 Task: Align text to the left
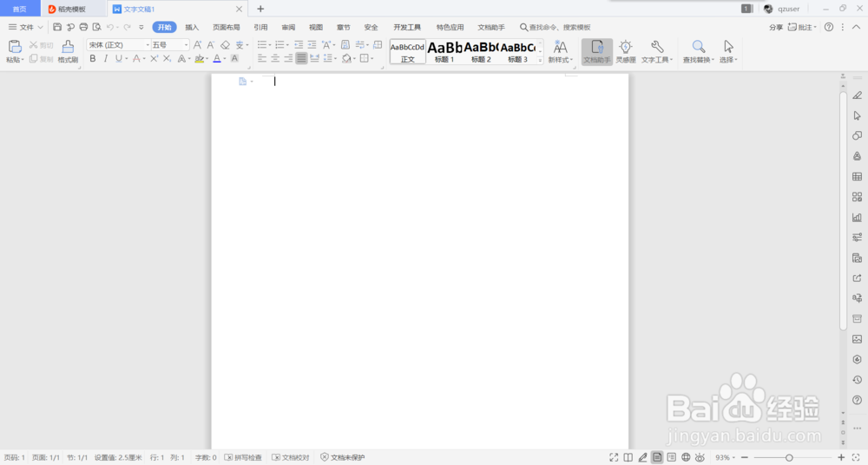pos(262,58)
